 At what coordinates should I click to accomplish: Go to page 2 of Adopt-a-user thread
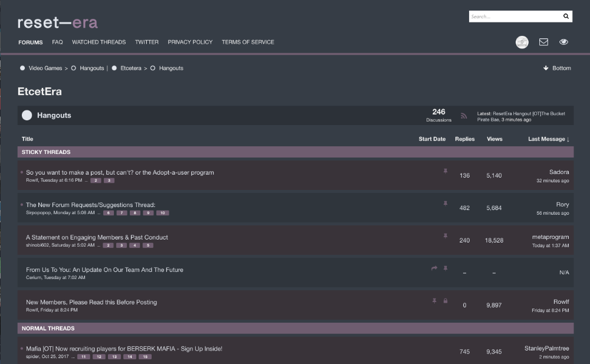tap(96, 181)
